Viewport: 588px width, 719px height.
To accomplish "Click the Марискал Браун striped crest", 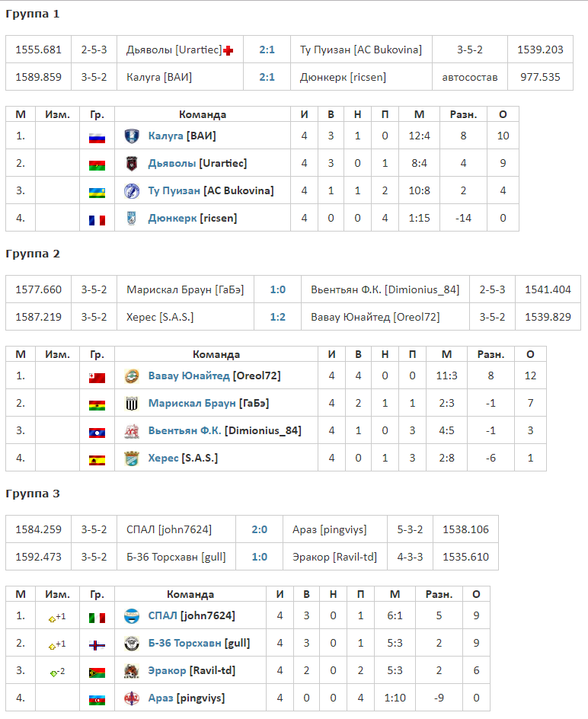I will pyautogui.click(x=132, y=404).
